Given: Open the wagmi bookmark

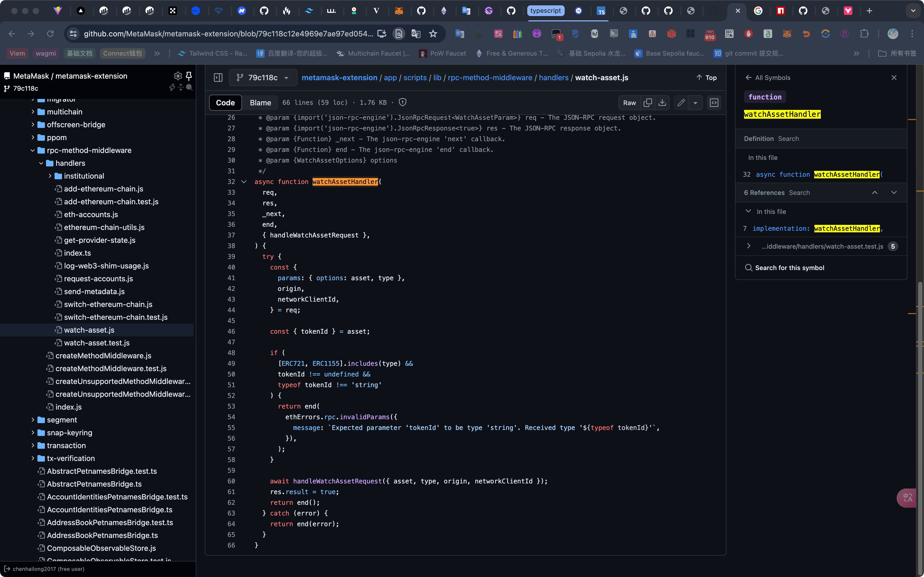Looking at the screenshot, I should click(x=46, y=53).
